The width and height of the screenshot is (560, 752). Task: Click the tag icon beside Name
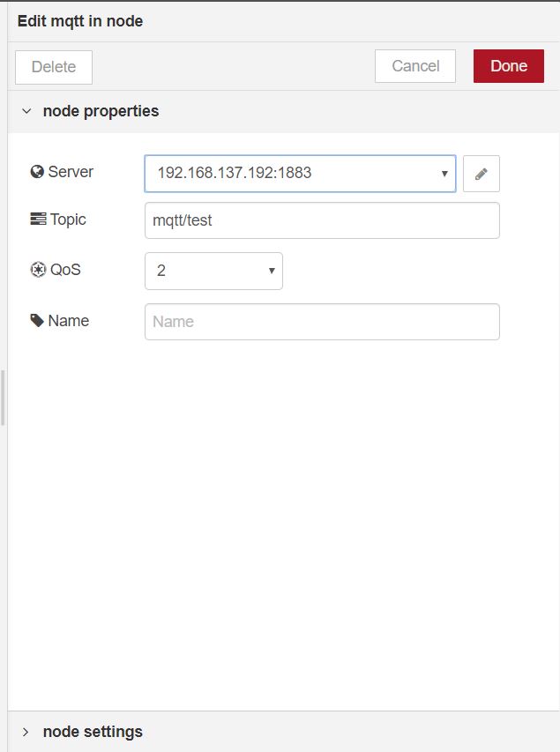[37, 321]
